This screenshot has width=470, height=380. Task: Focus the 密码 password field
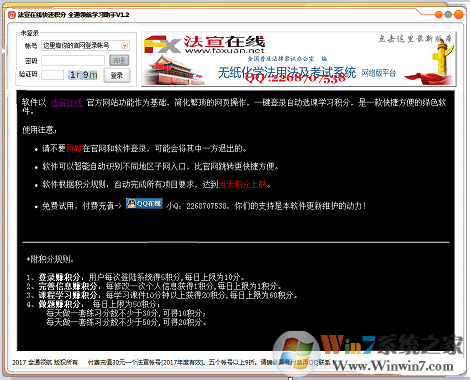coord(73,60)
